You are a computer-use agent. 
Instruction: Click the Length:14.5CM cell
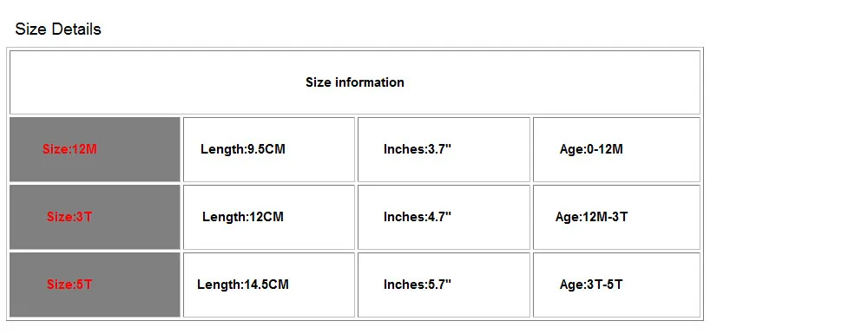[269, 285]
